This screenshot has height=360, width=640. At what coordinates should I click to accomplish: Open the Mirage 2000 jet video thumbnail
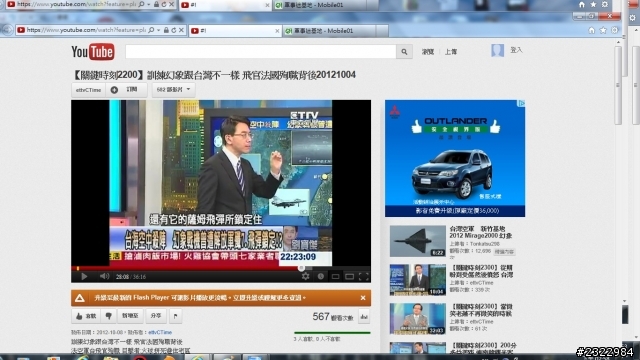pyautogui.click(x=418, y=241)
